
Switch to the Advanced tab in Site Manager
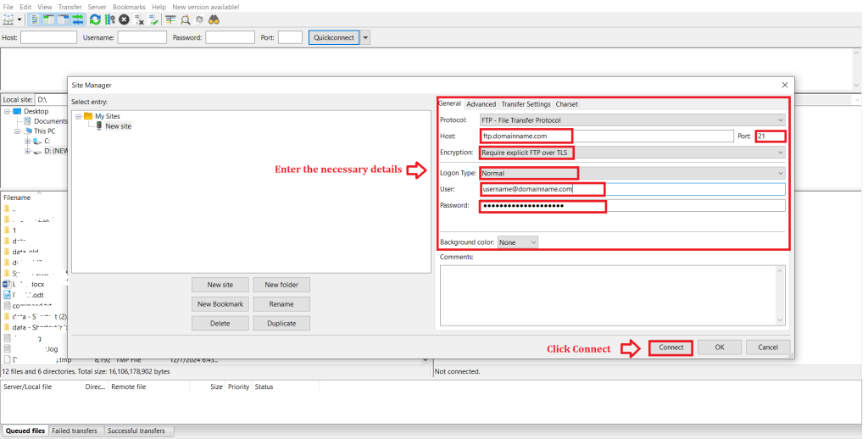point(481,104)
